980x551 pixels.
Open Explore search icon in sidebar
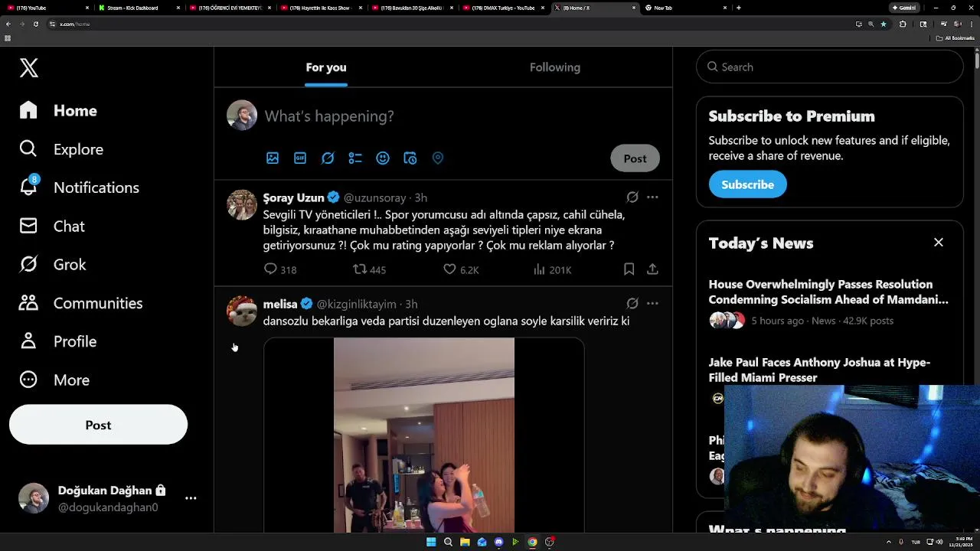(x=28, y=148)
